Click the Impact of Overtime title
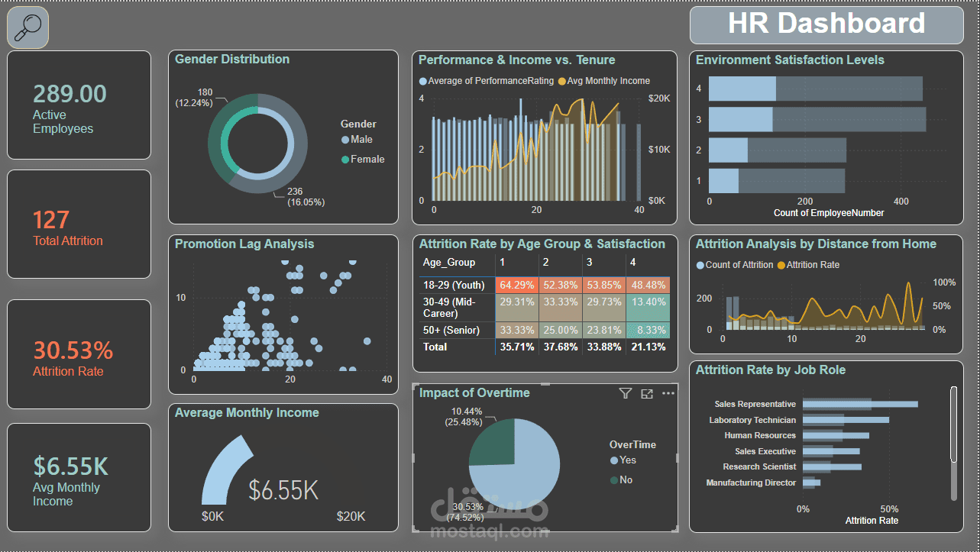Viewport: 980px width, 552px height. (x=474, y=392)
